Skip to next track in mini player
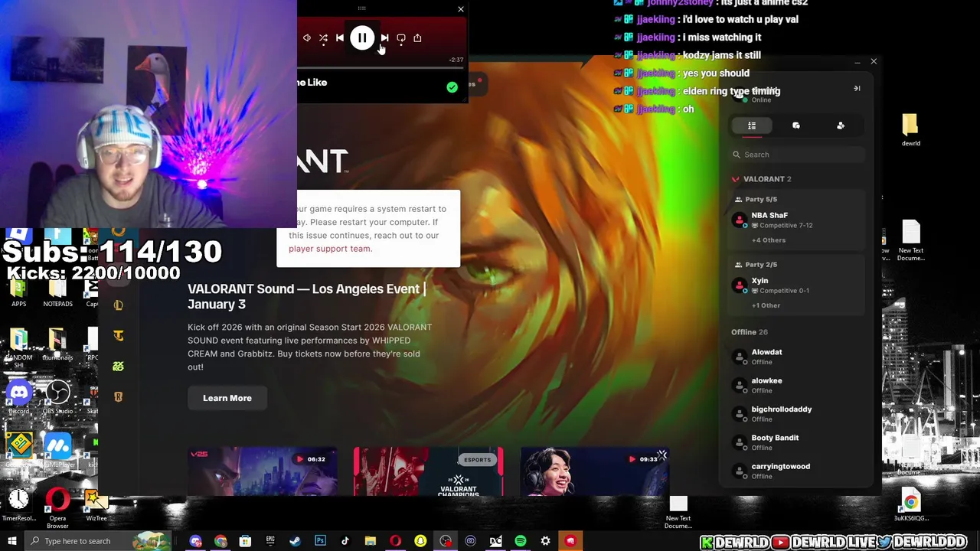This screenshot has height=551, width=980. click(x=384, y=37)
